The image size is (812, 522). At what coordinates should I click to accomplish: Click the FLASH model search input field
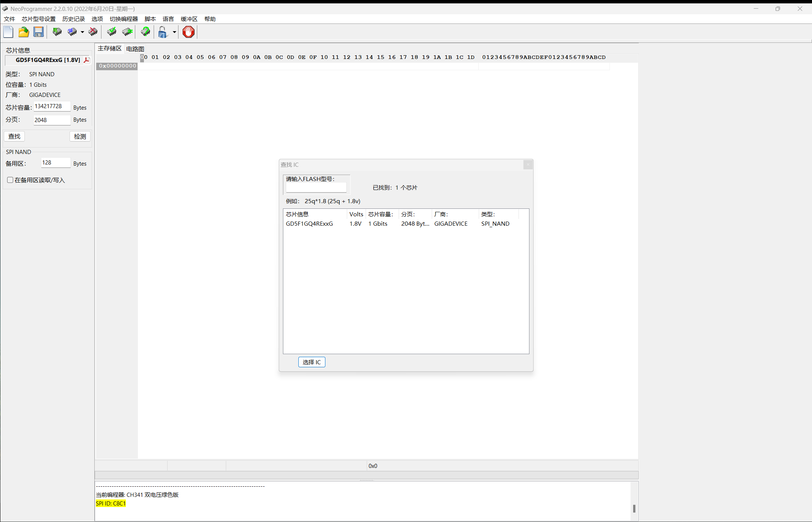(316, 187)
